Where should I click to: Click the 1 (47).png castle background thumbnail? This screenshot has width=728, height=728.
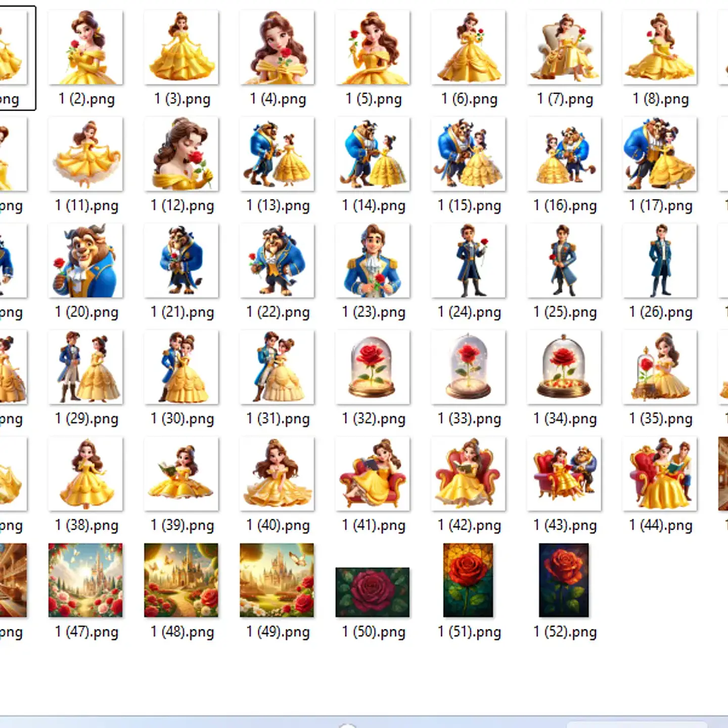[x=85, y=580]
